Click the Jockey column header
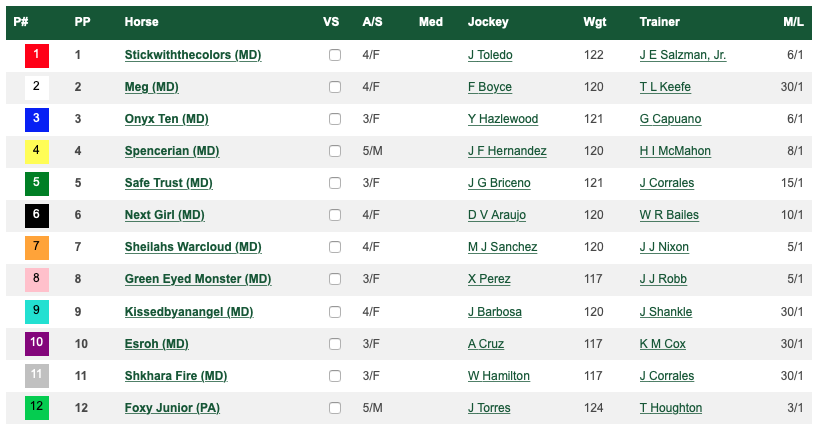The width and height of the screenshot is (822, 434). coord(488,22)
